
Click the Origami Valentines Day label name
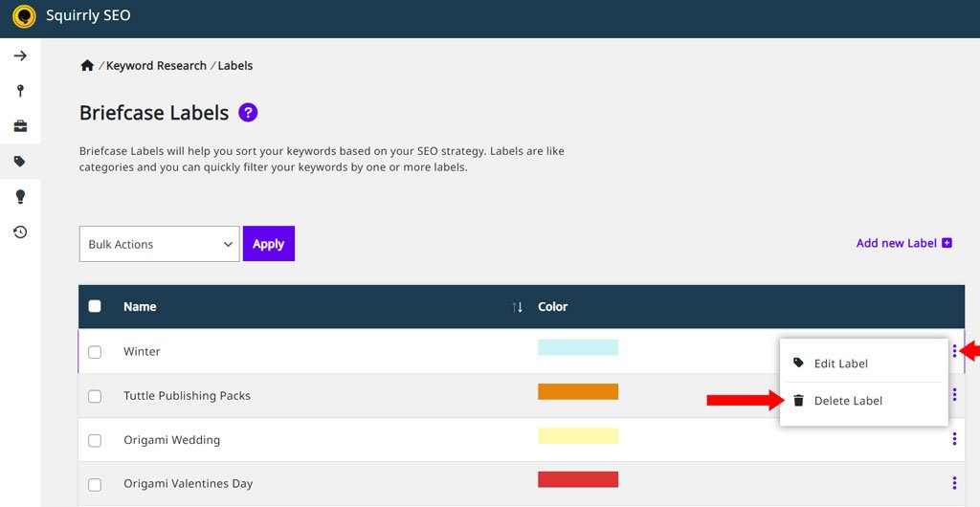coord(189,484)
